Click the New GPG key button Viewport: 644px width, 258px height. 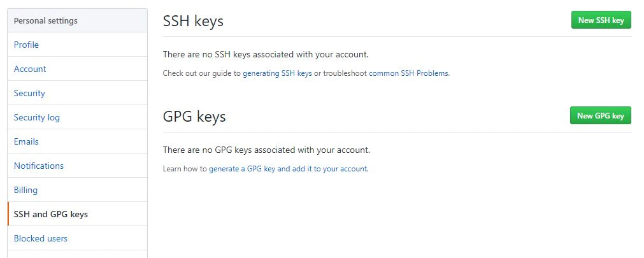click(x=601, y=115)
